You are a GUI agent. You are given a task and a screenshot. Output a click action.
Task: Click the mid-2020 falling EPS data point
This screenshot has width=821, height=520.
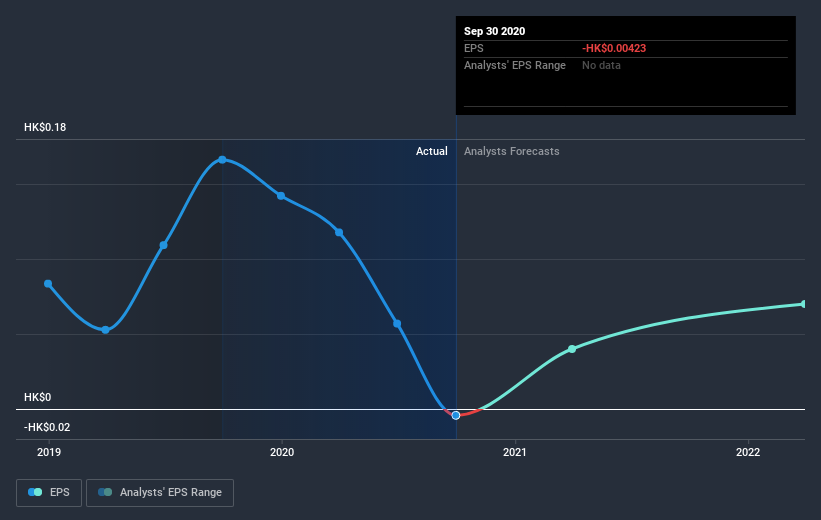[397, 324]
